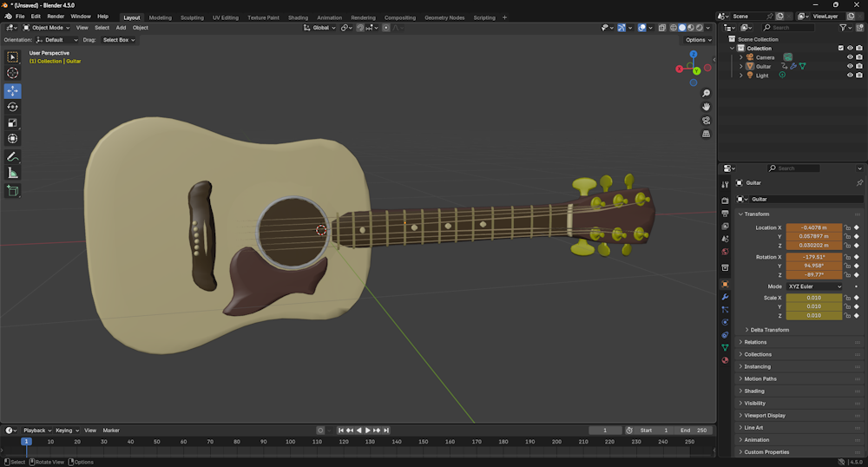Open the rotation Mode XYZ Euler dropdown
Screen dimensions: 868x467
click(x=814, y=286)
